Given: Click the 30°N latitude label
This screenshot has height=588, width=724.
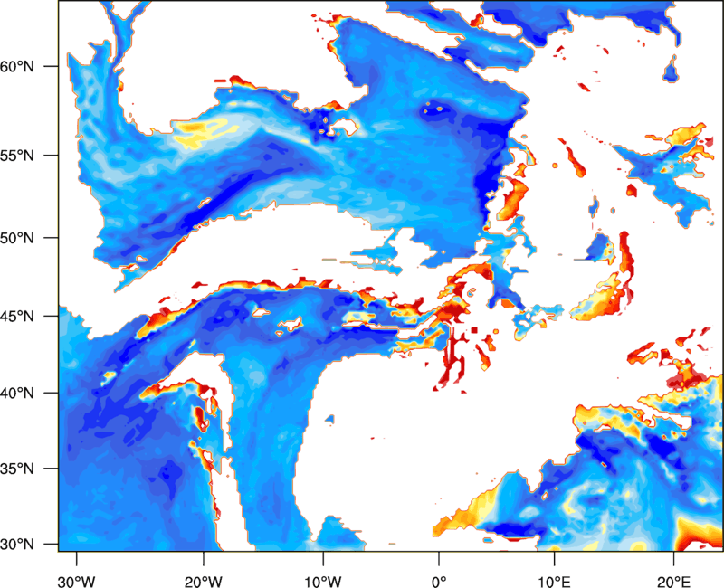Looking at the screenshot, I should [x=17, y=545].
